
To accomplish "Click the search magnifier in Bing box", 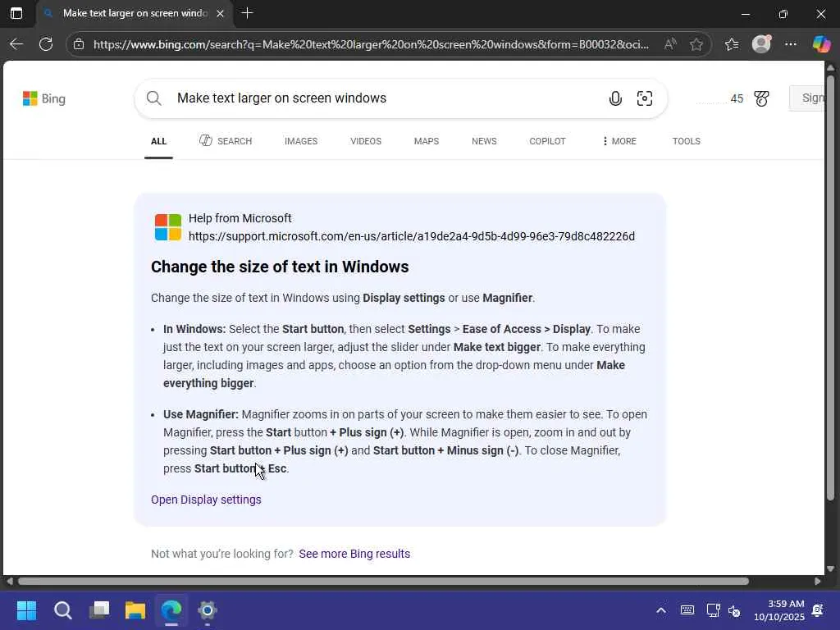I will [x=153, y=98].
